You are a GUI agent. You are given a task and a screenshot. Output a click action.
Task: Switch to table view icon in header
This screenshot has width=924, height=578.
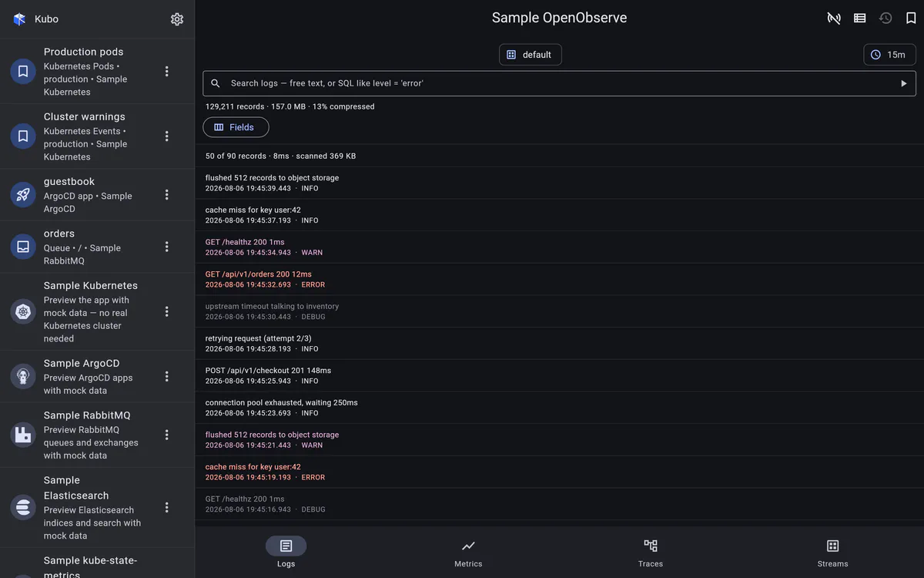[860, 18]
